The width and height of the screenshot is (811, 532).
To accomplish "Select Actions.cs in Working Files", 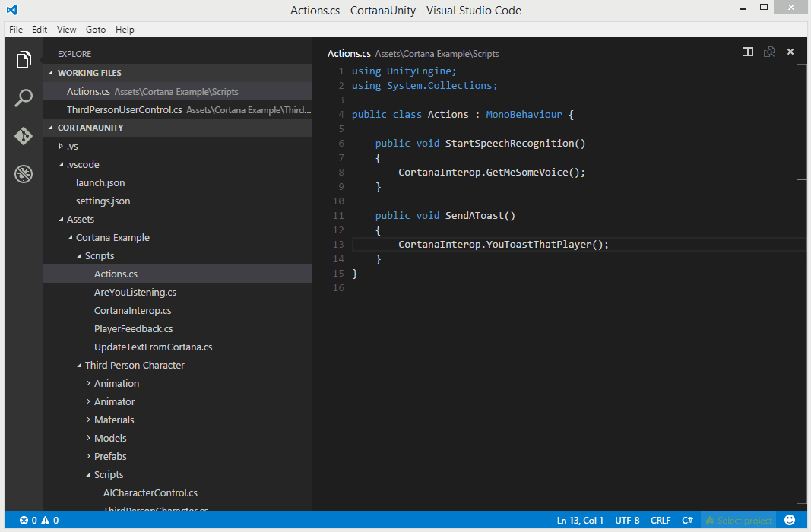I will coord(177,91).
